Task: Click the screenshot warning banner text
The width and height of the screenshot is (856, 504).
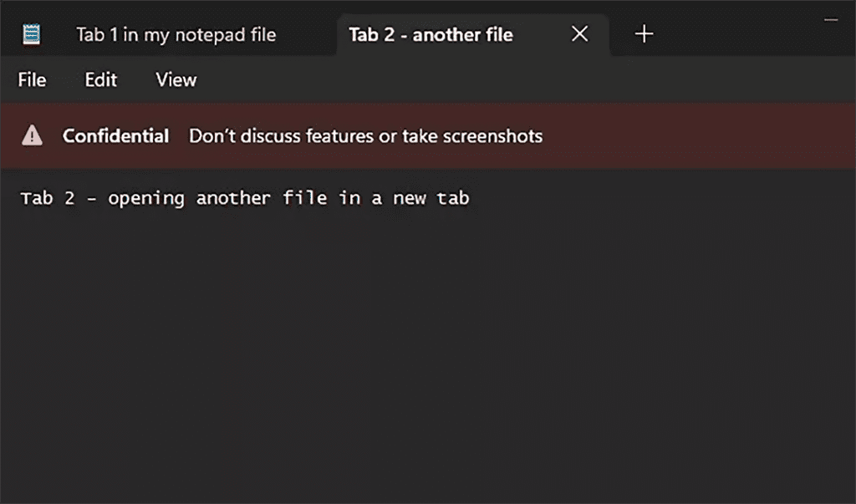Action: point(365,135)
